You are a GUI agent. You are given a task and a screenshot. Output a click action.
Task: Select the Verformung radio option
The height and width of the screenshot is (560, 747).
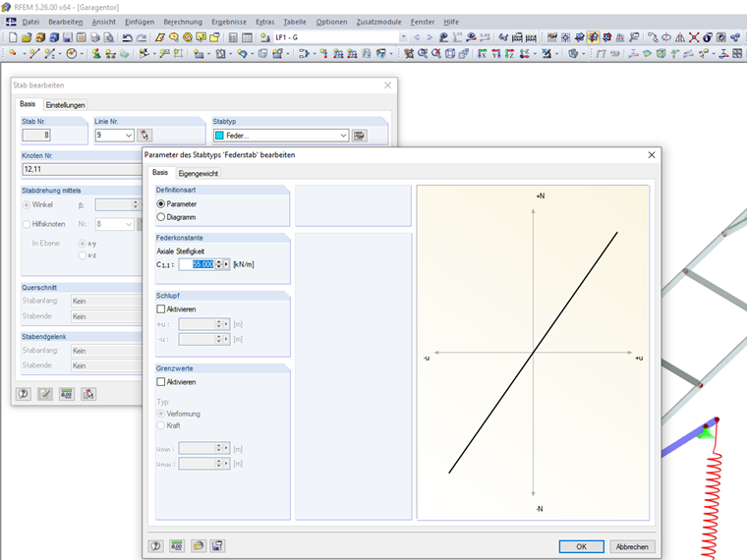click(161, 414)
